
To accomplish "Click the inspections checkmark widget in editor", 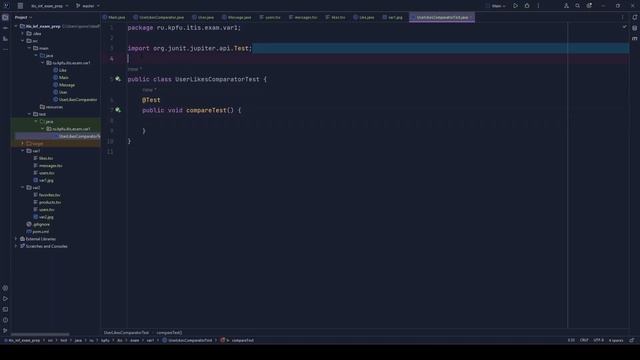I will click(624, 27).
